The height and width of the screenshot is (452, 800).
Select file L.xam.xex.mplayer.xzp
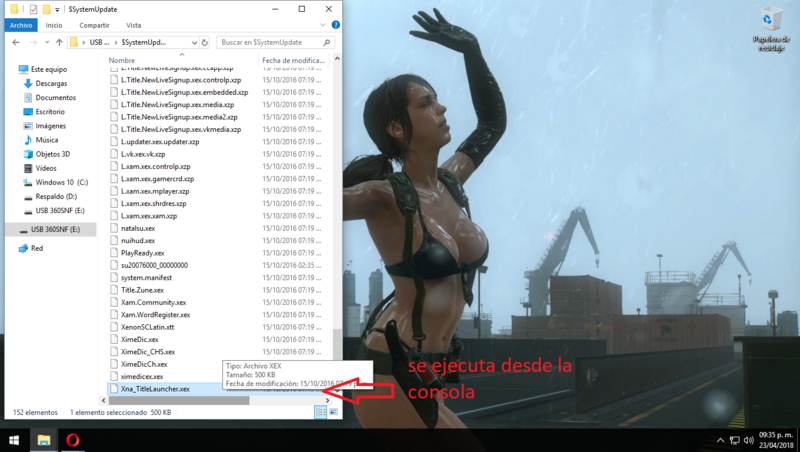(155, 191)
